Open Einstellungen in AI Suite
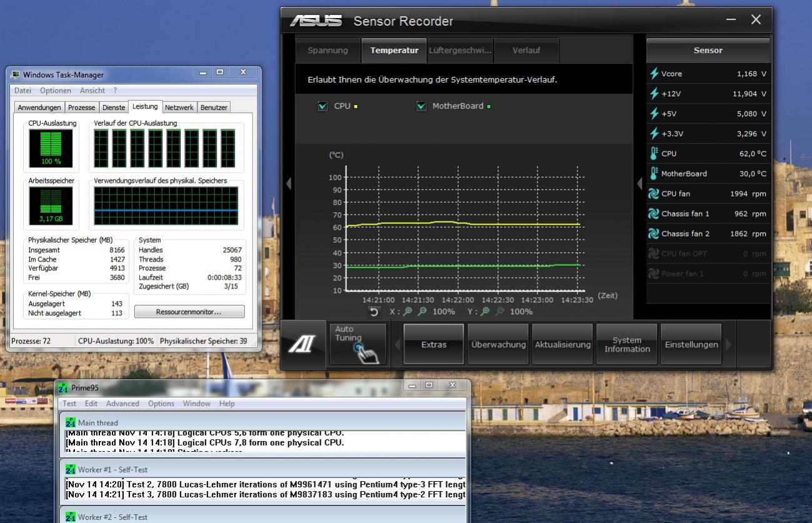The image size is (812, 523). [x=691, y=344]
